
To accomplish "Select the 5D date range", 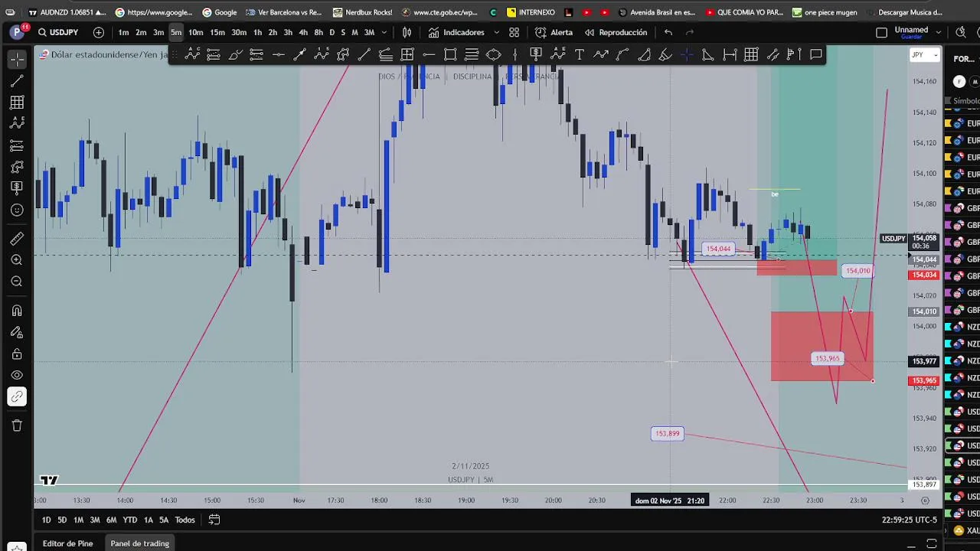I will pyautogui.click(x=62, y=520).
